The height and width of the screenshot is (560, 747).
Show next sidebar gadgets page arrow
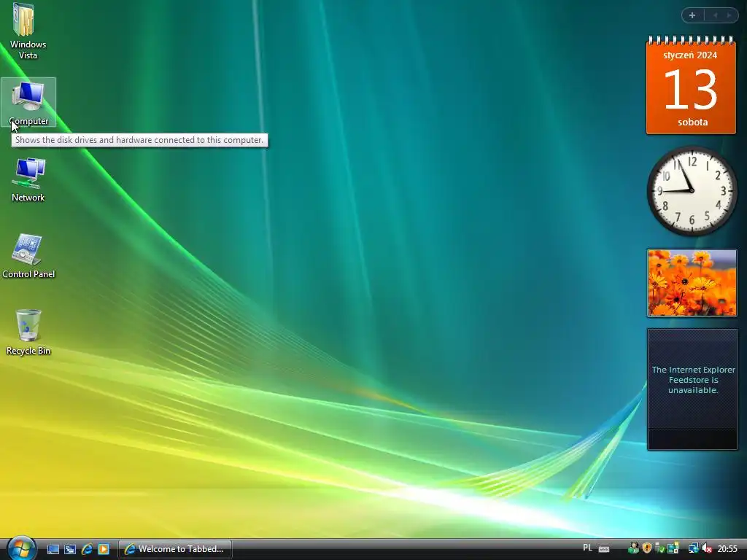[729, 15]
